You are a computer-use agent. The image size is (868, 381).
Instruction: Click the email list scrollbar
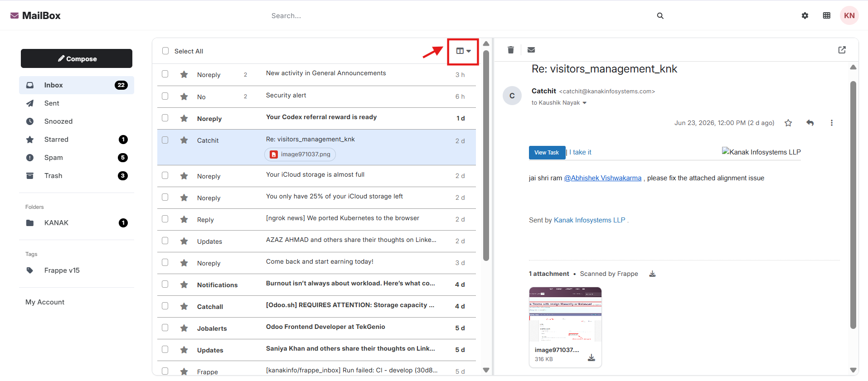coord(486,156)
